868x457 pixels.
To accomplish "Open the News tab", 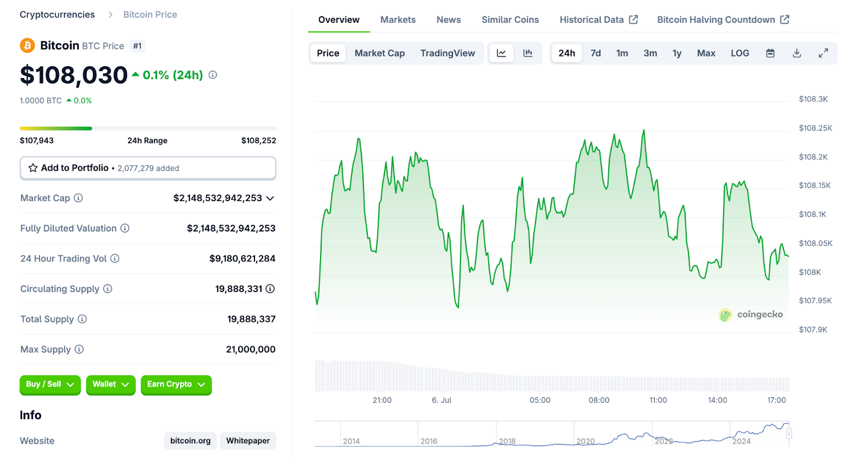I will (449, 20).
